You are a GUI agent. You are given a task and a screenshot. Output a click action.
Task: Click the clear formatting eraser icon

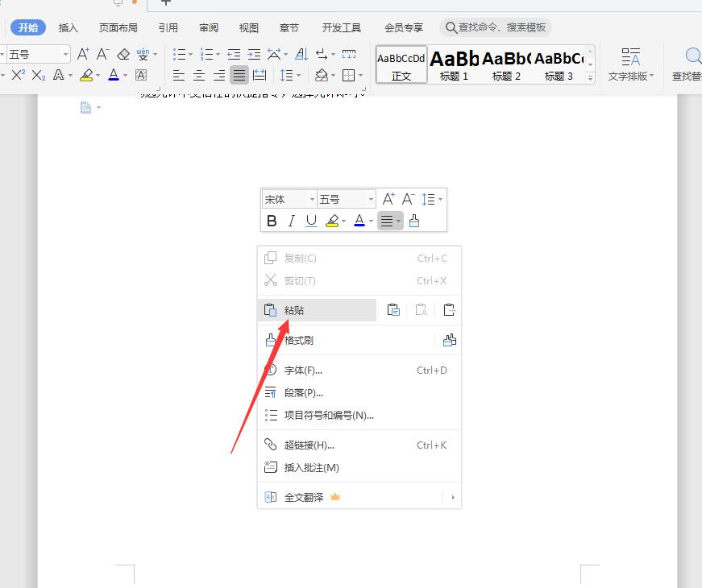(x=123, y=55)
